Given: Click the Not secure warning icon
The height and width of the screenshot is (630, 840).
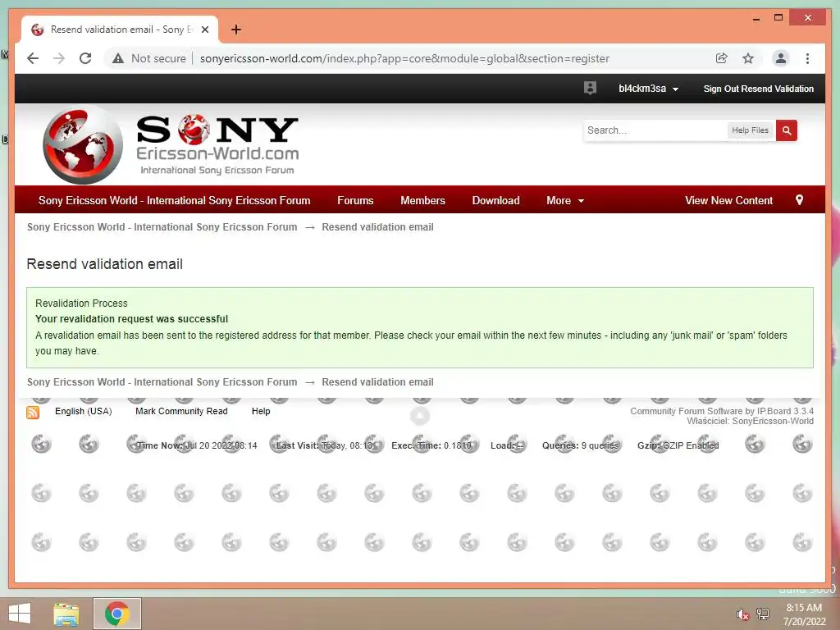Looking at the screenshot, I should click(x=118, y=58).
